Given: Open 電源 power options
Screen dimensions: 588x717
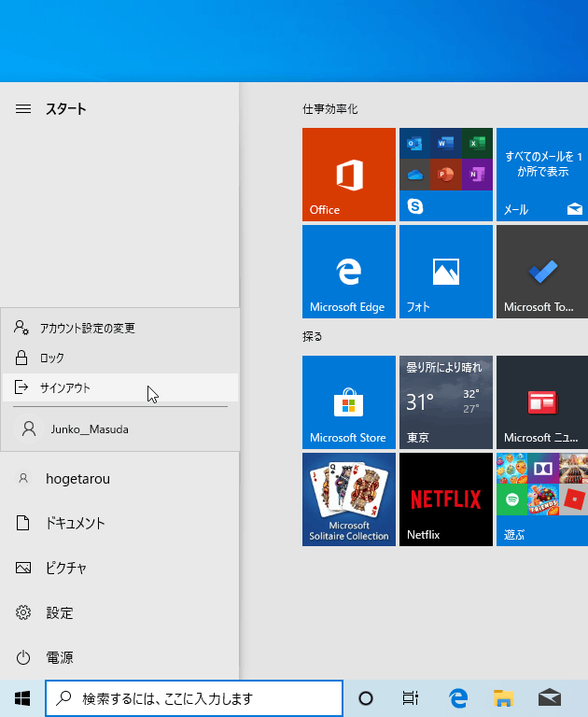Looking at the screenshot, I should [x=119, y=657].
